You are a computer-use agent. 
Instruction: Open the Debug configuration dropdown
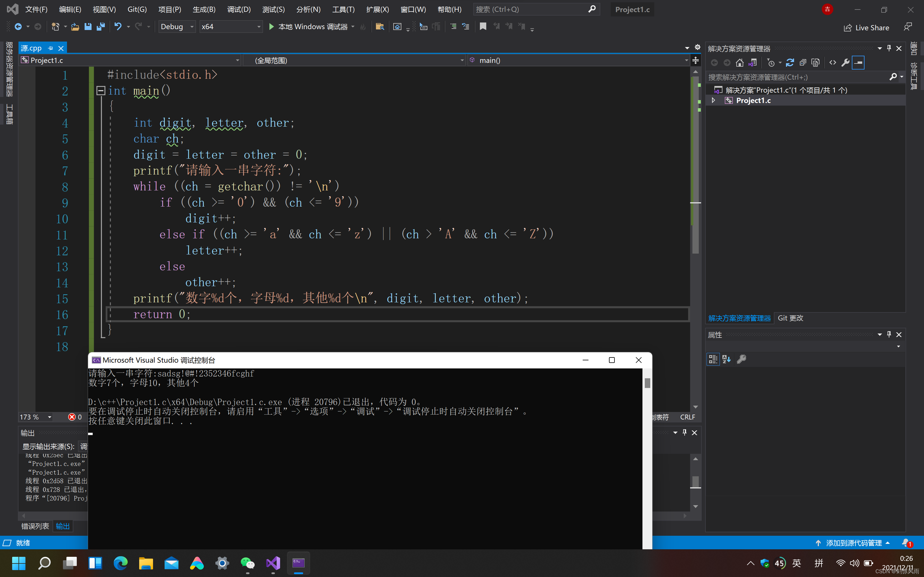coord(192,27)
